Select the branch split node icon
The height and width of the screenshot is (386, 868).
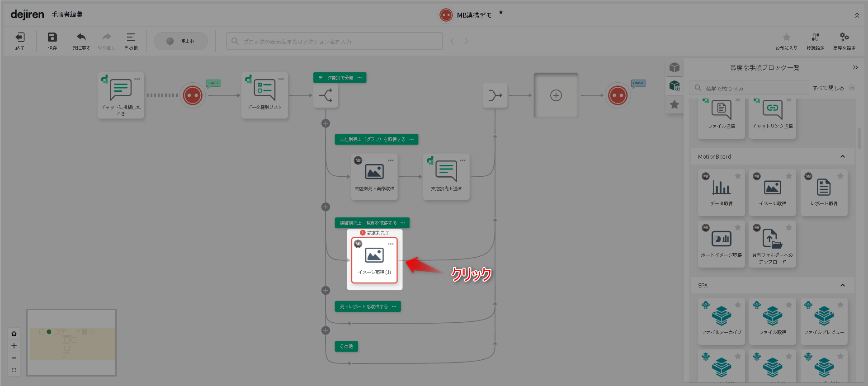[325, 95]
